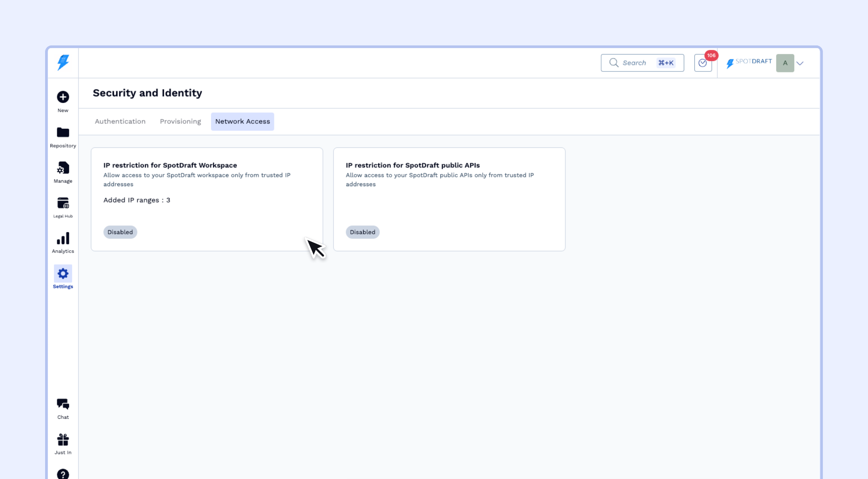Click the Just In gift icon
The image size is (868, 479).
coord(63,440)
